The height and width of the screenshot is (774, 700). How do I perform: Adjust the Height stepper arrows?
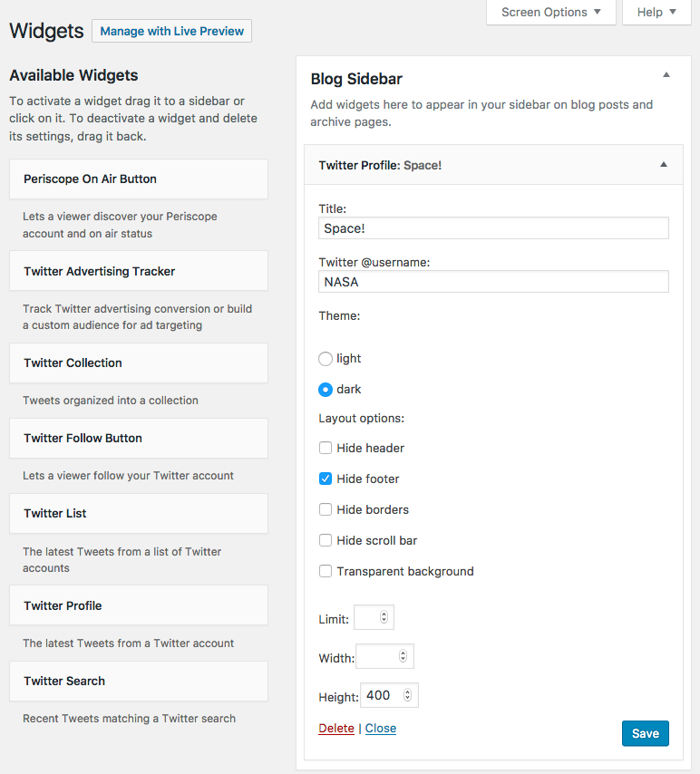[x=408, y=696]
